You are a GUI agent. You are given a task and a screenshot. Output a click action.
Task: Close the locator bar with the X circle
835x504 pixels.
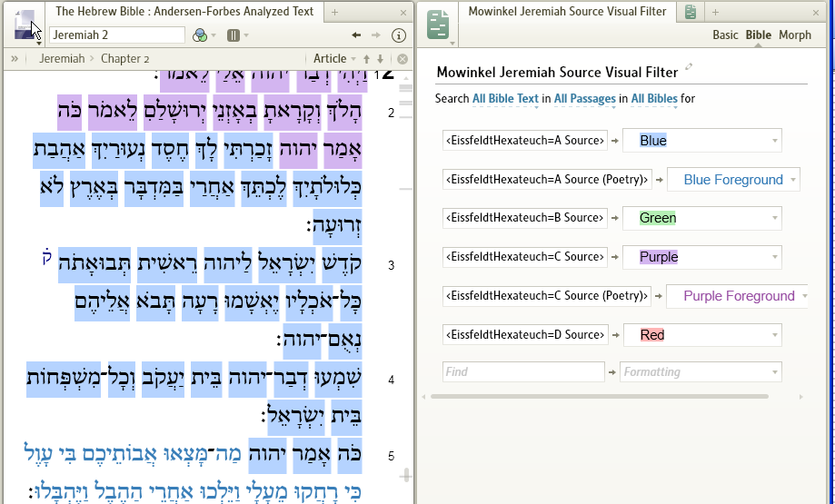pos(403,59)
